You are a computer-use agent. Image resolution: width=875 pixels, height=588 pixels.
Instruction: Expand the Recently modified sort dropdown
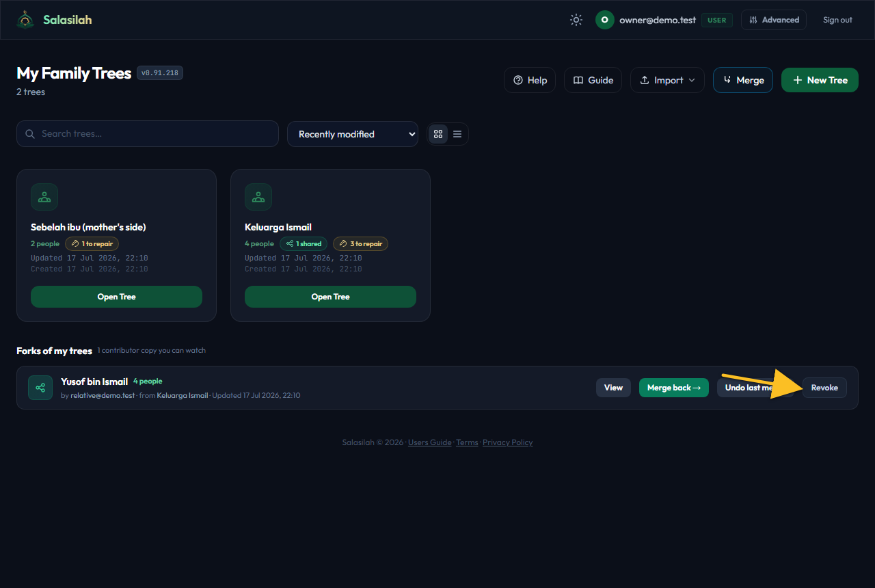[353, 134]
